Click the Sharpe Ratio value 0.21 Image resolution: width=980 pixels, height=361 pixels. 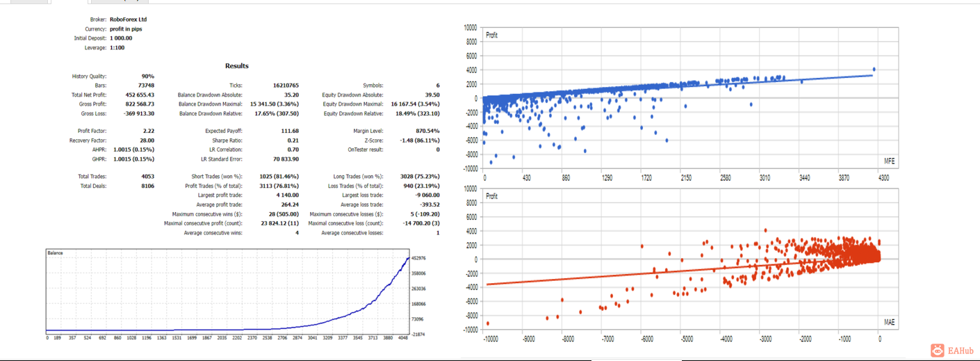coord(293,140)
